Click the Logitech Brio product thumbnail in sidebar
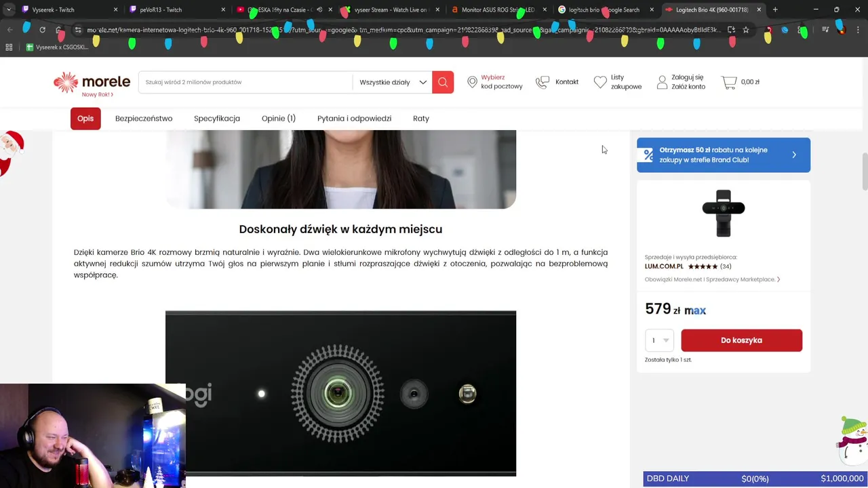 click(x=724, y=213)
